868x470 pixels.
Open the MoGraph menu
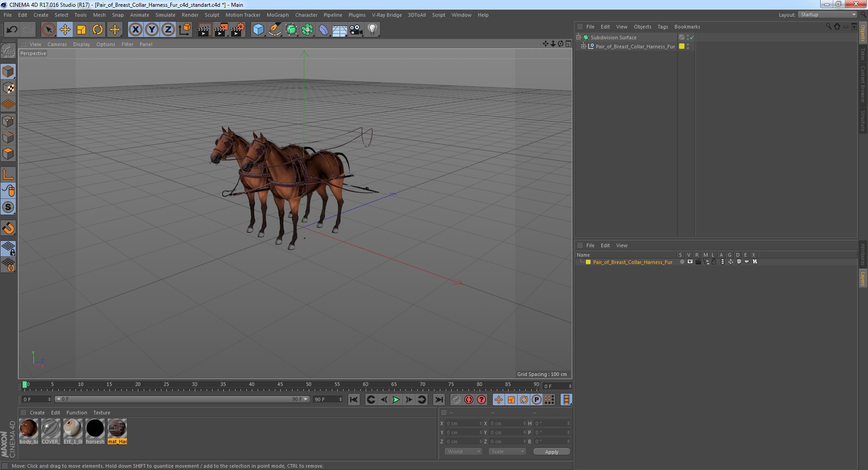pos(278,15)
